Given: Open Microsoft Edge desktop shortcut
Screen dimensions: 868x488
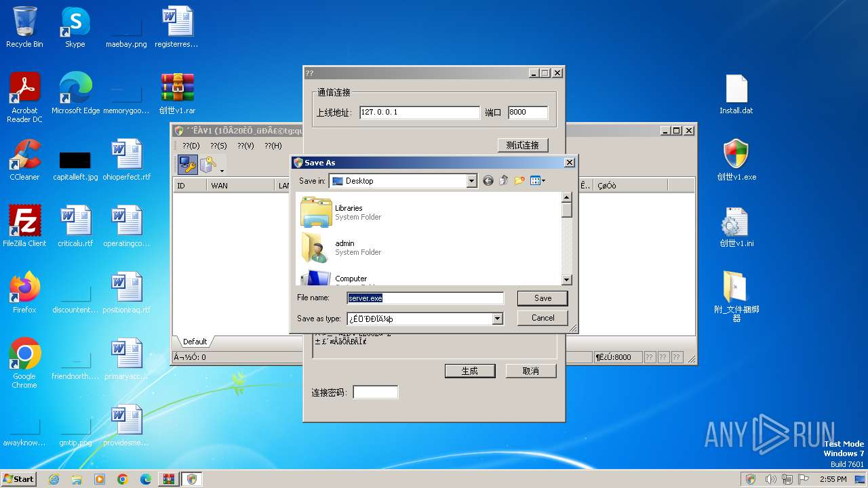Looking at the screenshot, I should (x=75, y=94).
